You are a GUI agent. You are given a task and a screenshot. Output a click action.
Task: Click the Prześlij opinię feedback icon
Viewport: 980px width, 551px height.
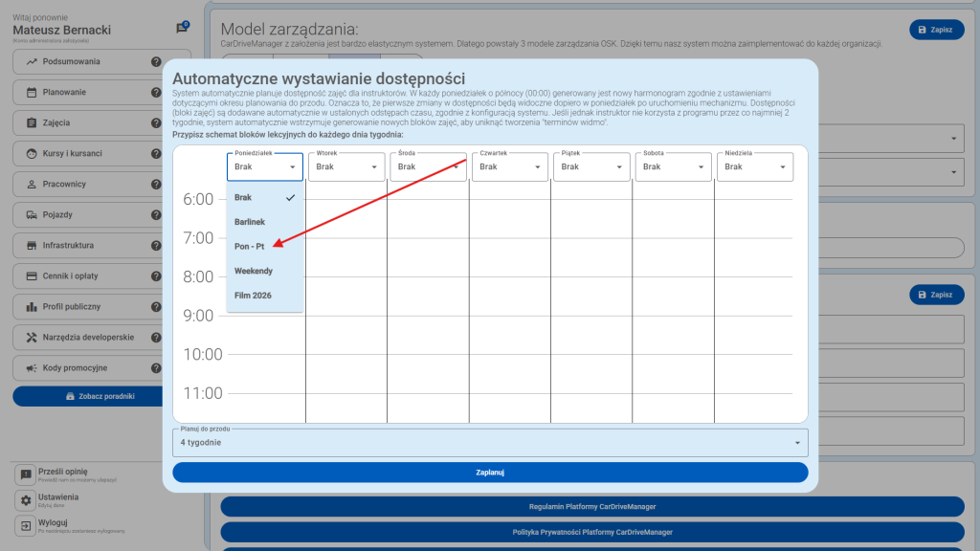click(26, 474)
